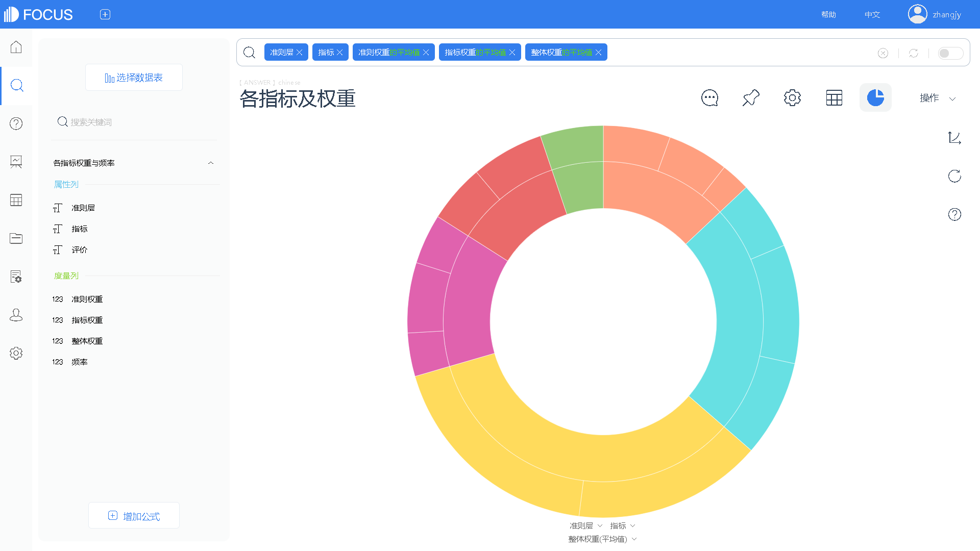Image resolution: width=980 pixels, height=551 pixels.
Task: Open the presentation board sidebar icon
Action: [x=16, y=162]
